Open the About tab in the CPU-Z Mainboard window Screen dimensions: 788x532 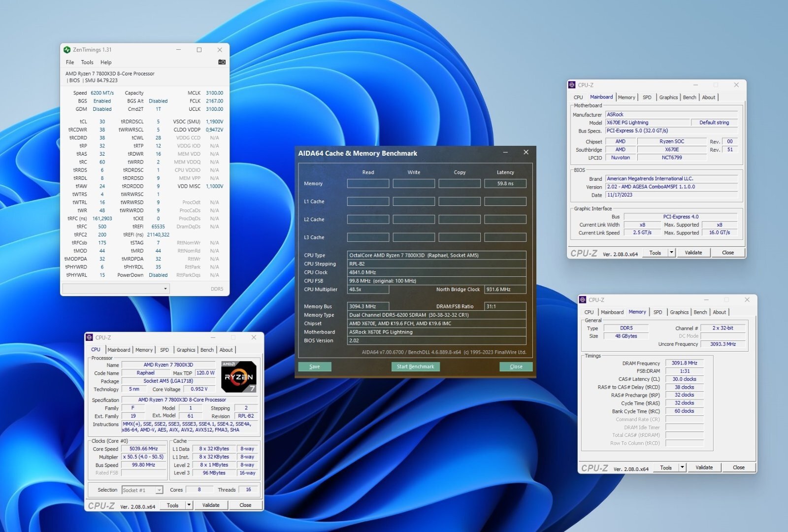coord(709,98)
